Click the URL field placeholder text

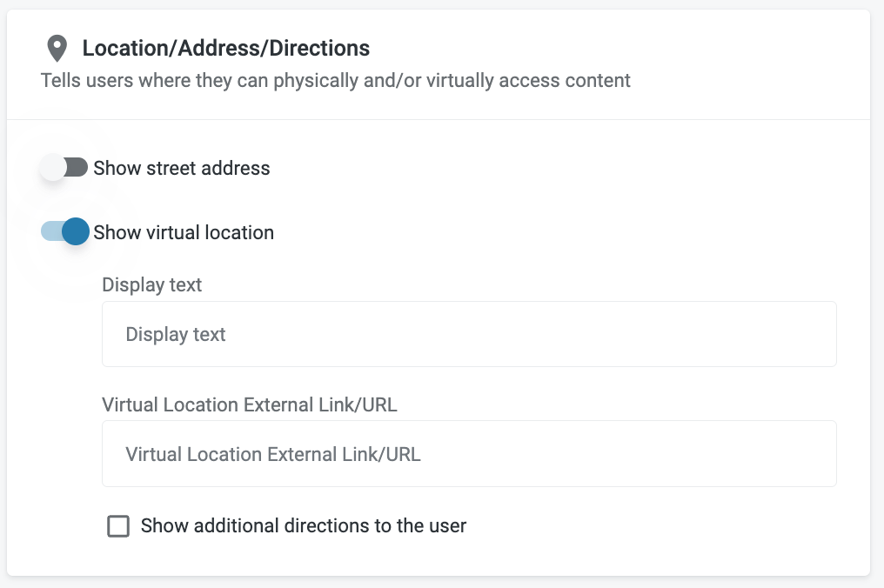273,453
